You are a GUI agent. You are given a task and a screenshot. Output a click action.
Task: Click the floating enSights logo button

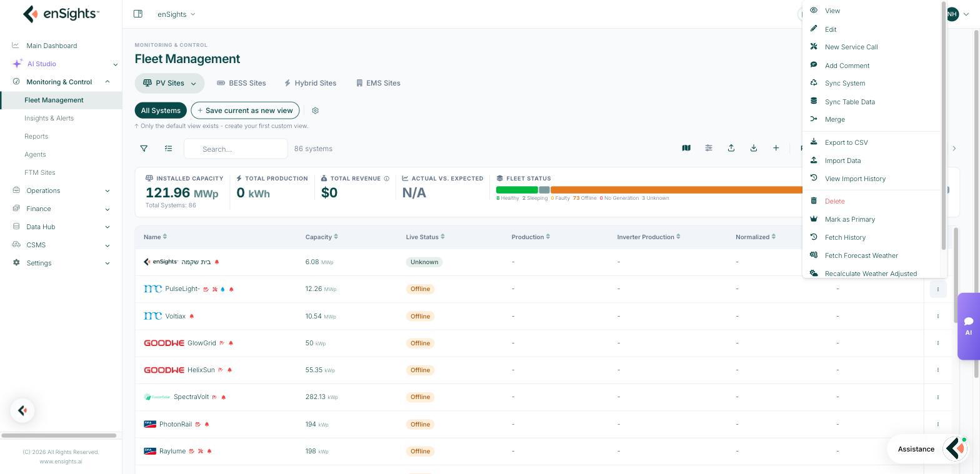(22, 410)
